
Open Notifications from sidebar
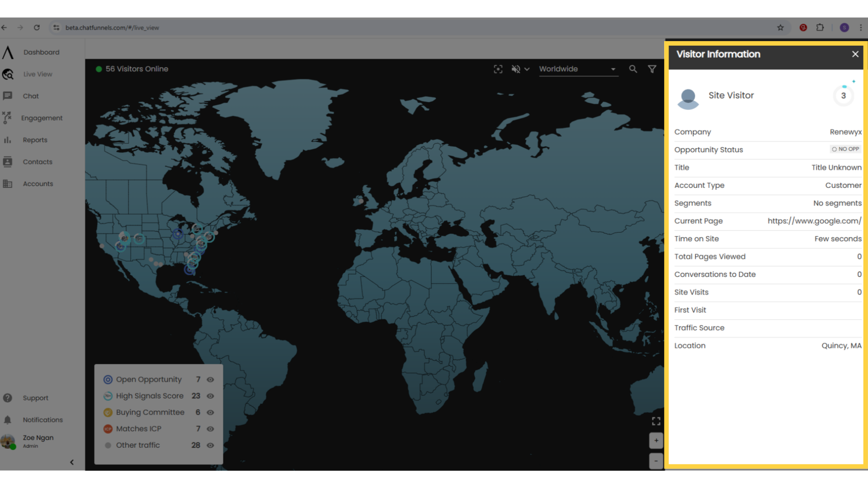tap(43, 419)
